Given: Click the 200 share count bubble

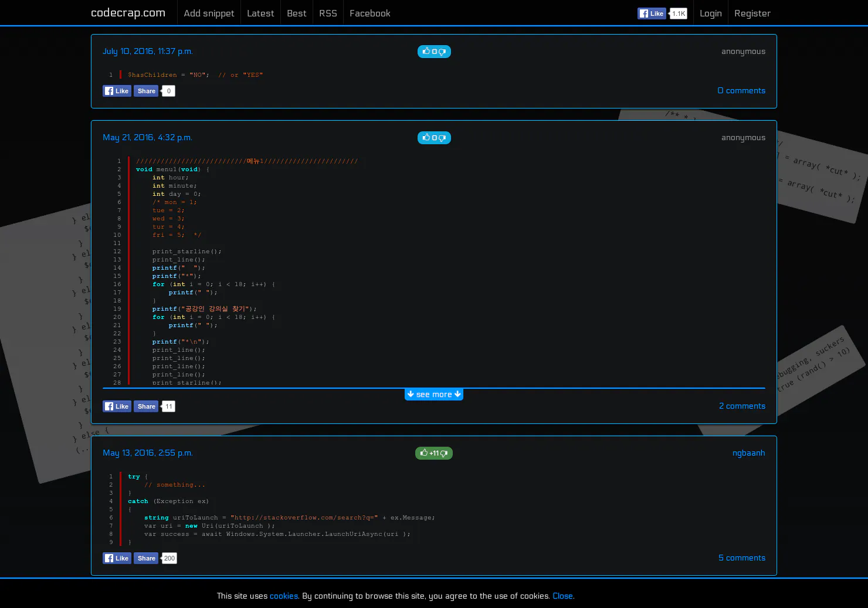Looking at the screenshot, I should tap(169, 558).
